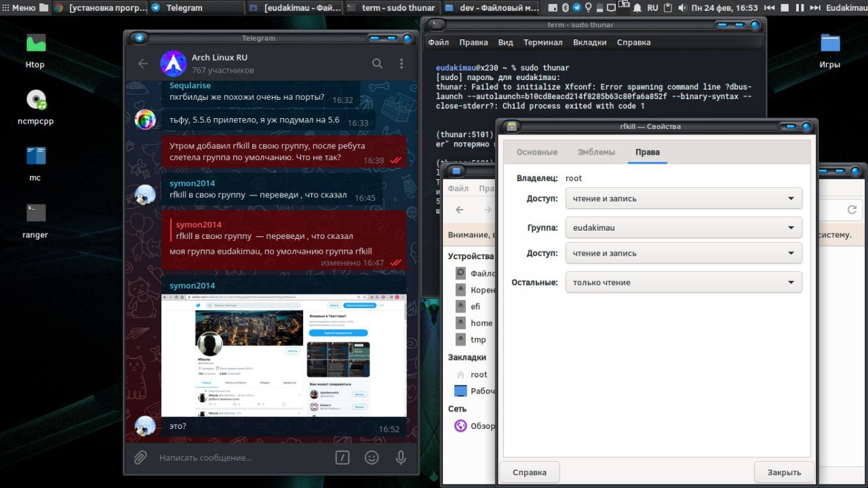
Task: Switch to the Chrome window in the taskbar
Action: (x=99, y=7)
